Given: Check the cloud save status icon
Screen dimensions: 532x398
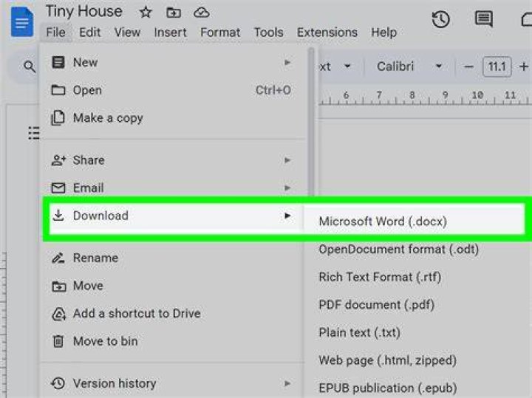Looking at the screenshot, I should click(201, 13).
